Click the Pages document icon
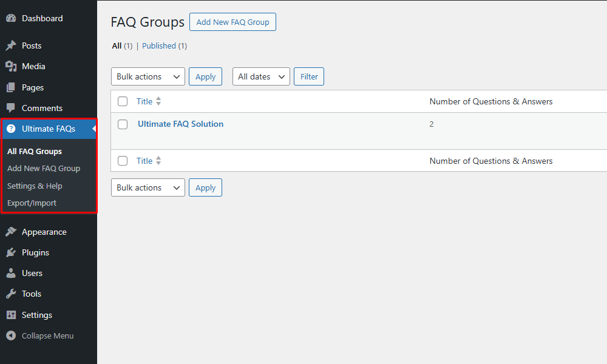 (x=11, y=87)
